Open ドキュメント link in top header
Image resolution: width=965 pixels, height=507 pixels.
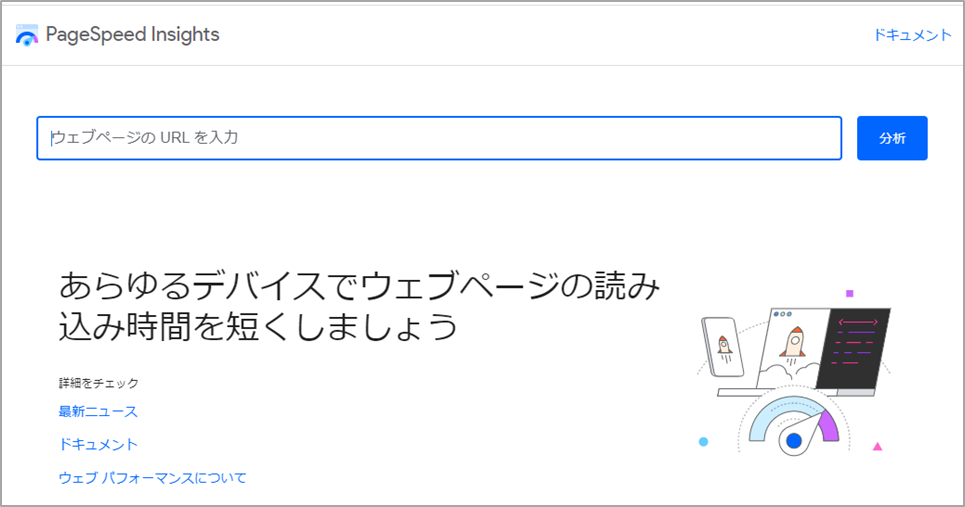[x=913, y=35]
